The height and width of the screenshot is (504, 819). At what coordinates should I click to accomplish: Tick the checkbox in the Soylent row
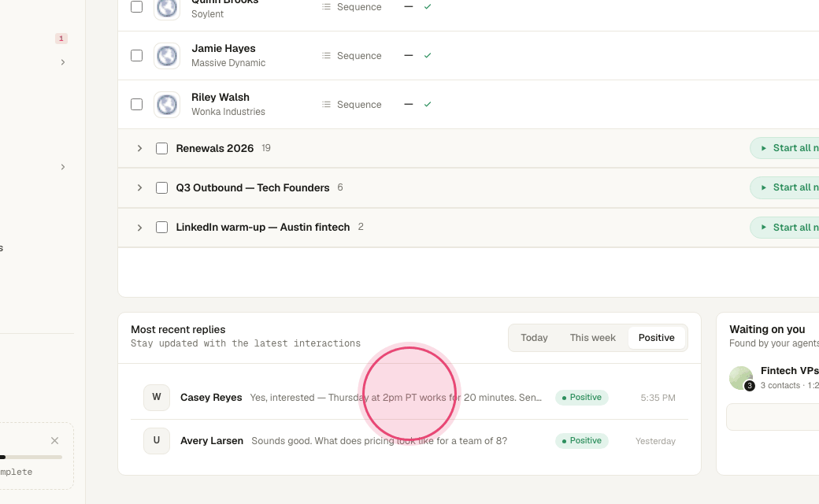click(x=136, y=7)
